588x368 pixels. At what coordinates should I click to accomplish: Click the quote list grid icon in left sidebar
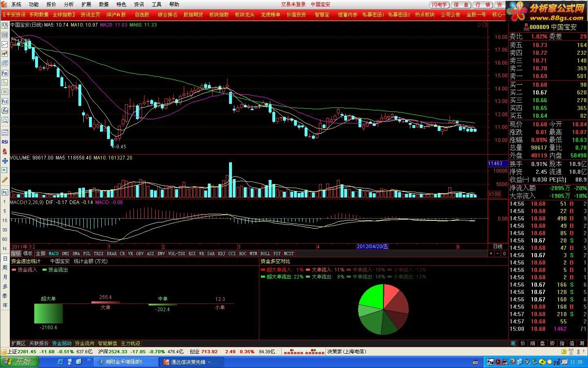pos(5,35)
